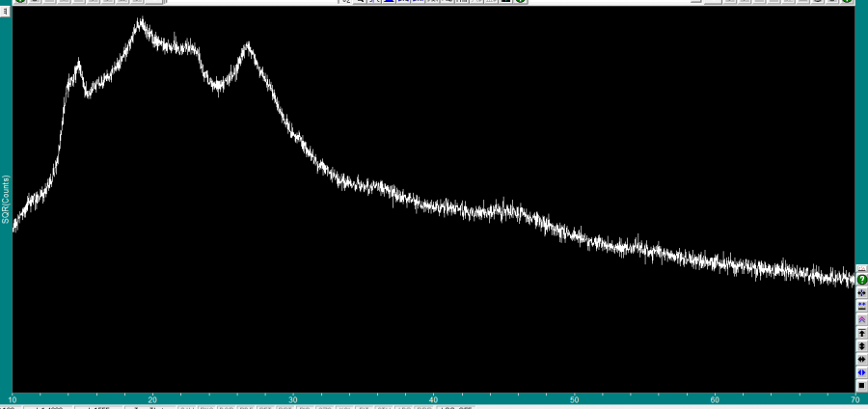Click the x-axis label 70
Image resolution: width=868 pixels, height=409 pixels.
coord(856,399)
